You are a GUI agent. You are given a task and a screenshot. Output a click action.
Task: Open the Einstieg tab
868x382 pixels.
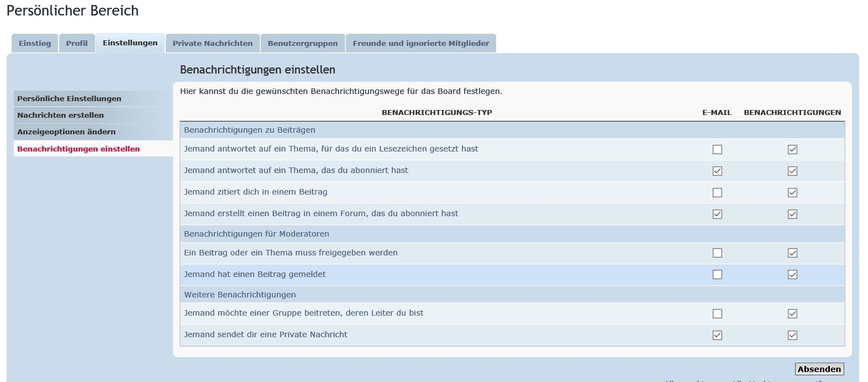pyautogui.click(x=35, y=43)
